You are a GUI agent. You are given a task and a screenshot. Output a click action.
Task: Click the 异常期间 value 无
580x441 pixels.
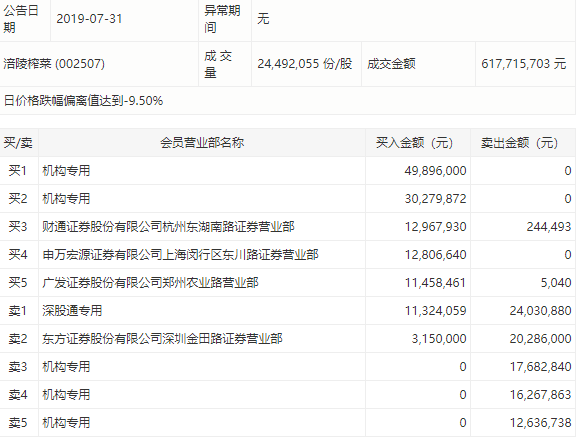coord(263,18)
